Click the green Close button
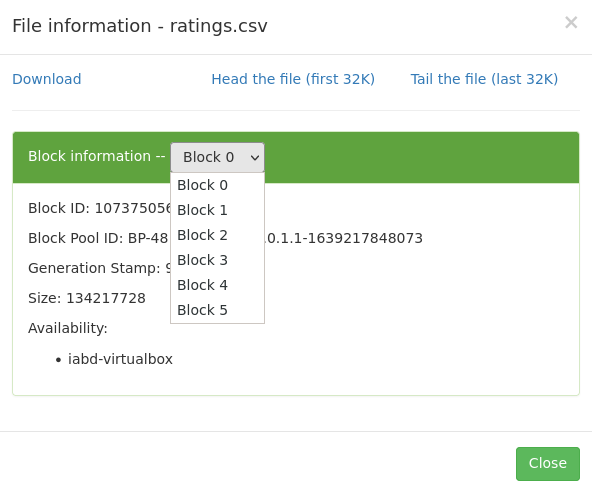 [547, 463]
